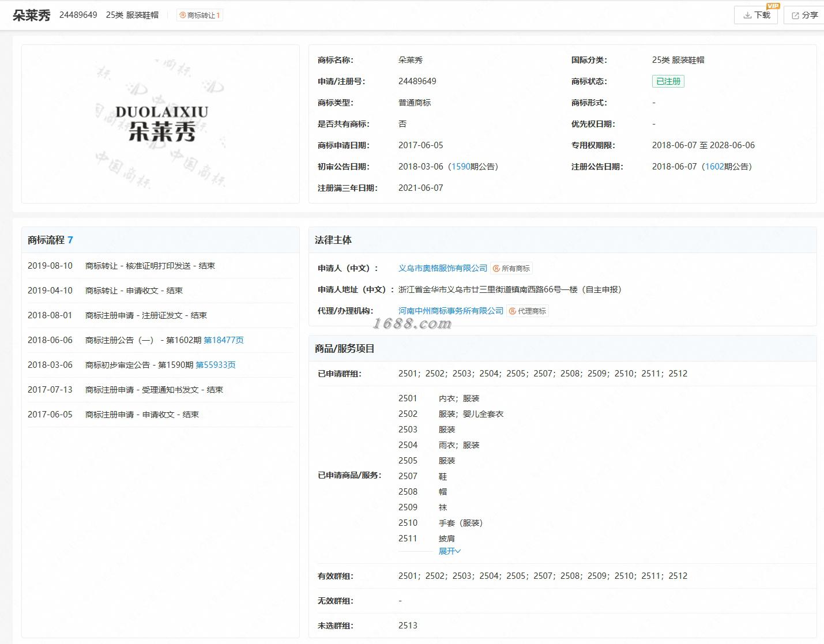Click the 2017-07-13 受理通知书发文 row
The image size is (824, 644).
(160, 390)
